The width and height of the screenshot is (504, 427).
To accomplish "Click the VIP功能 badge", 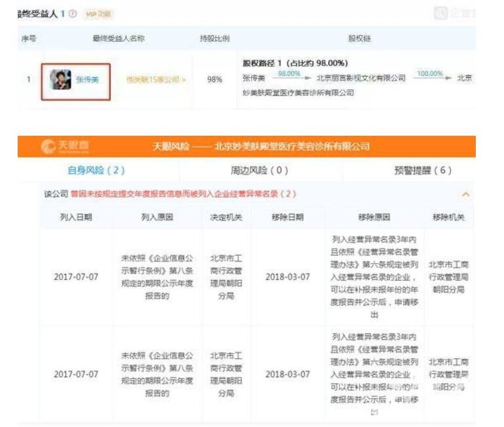I will click(98, 14).
